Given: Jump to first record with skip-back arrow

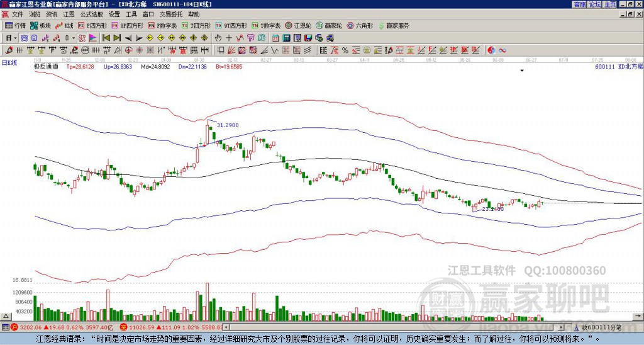Looking at the screenshot, I should [105, 38].
